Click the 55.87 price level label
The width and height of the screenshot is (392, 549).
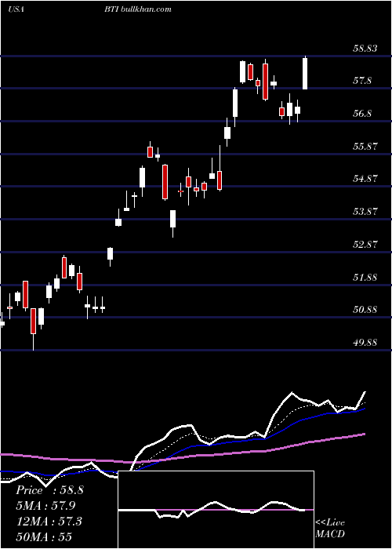(x=365, y=146)
